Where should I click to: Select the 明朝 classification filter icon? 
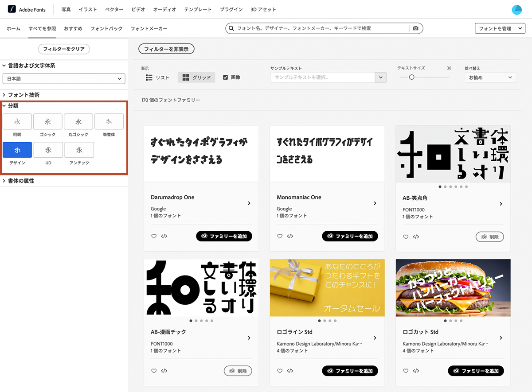point(17,121)
